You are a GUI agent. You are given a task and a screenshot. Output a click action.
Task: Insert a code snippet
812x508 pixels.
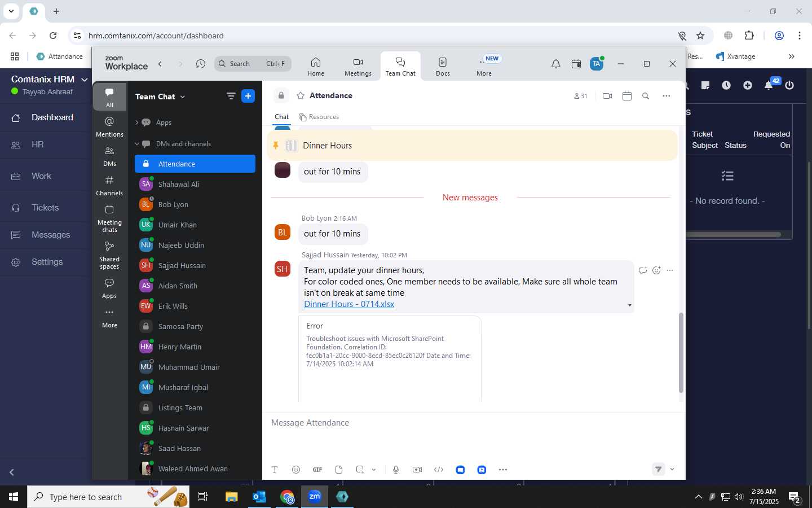click(439, 470)
